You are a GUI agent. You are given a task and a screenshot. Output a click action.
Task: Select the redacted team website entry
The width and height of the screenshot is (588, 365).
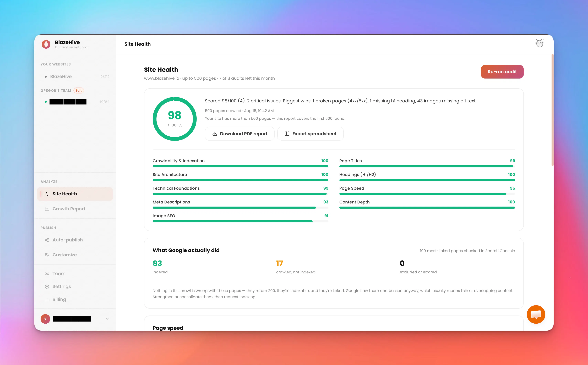[x=75, y=102]
